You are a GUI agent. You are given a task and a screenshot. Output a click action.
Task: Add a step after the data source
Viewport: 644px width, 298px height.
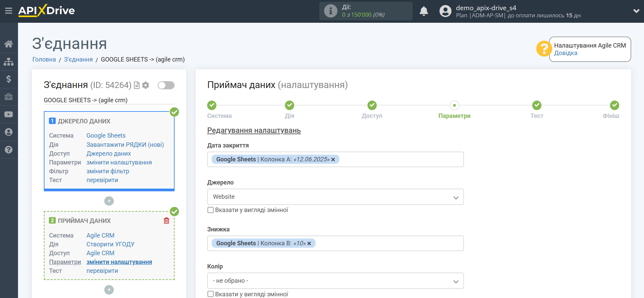(109, 201)
